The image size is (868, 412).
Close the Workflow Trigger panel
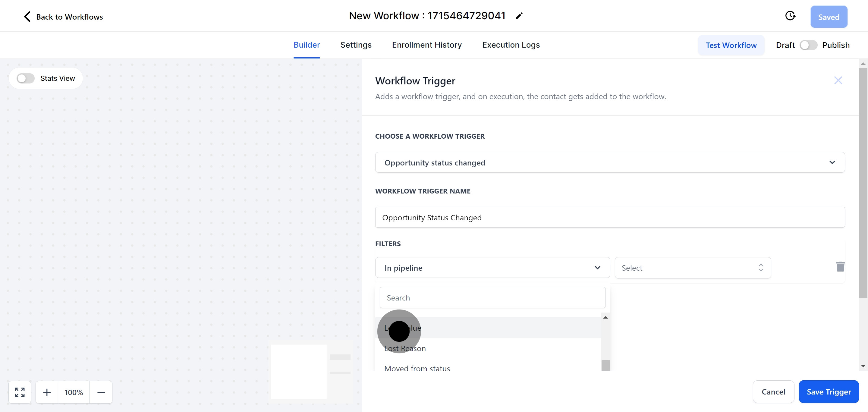coord(838,80)
